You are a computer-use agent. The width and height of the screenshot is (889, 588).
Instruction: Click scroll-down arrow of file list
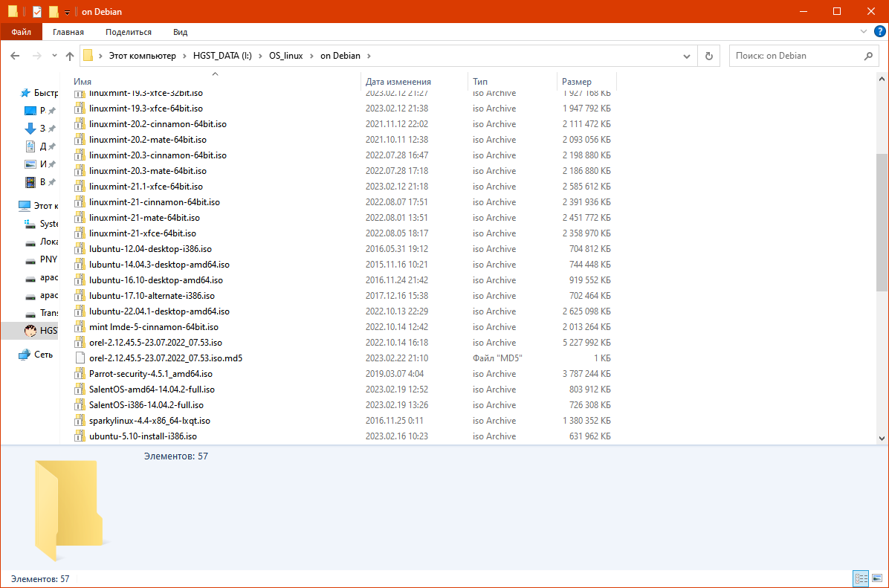(882, 439)
